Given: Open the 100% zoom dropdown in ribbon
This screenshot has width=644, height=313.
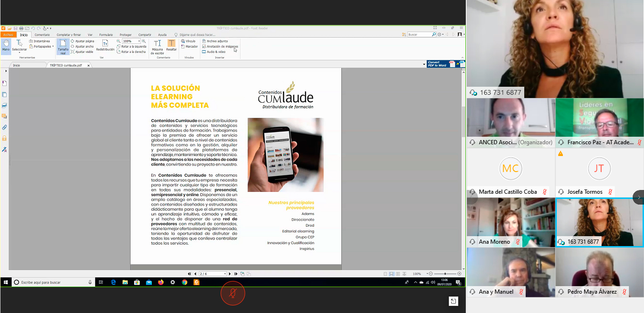Looking at the screenshot, I should (139, 41).
